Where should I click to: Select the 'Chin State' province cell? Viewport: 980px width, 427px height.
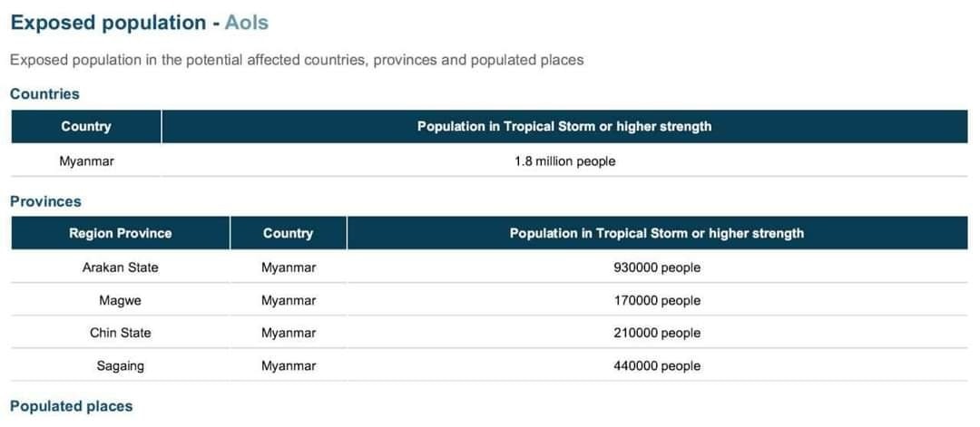tap(121, 333)
